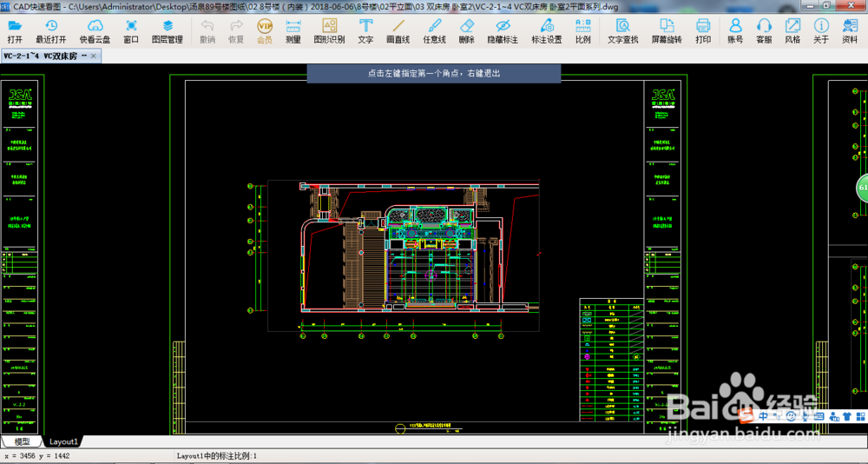Viewport: 868px width, 464px height.
Task: Switch to the Layout1 tab
Action: (63, 442)
